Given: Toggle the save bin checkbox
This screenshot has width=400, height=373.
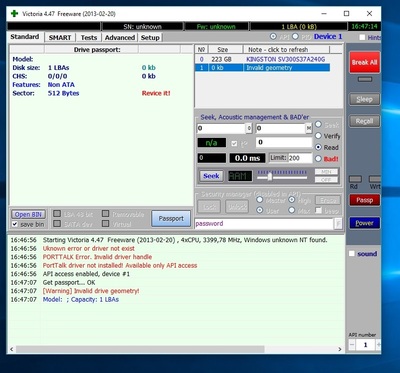Looking at the screenshot, I should point(15,224).
